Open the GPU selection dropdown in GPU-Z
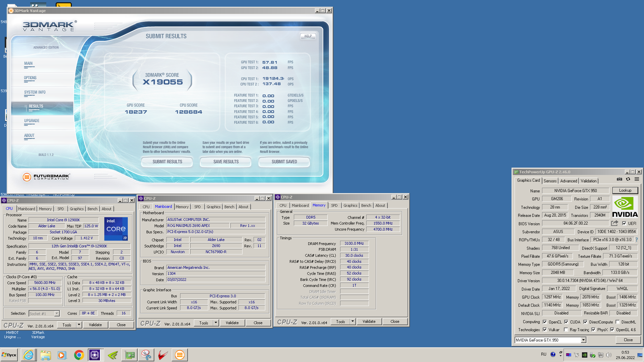Image resolution: width=644 pixels, height=362 pixels. coord(583,340)
